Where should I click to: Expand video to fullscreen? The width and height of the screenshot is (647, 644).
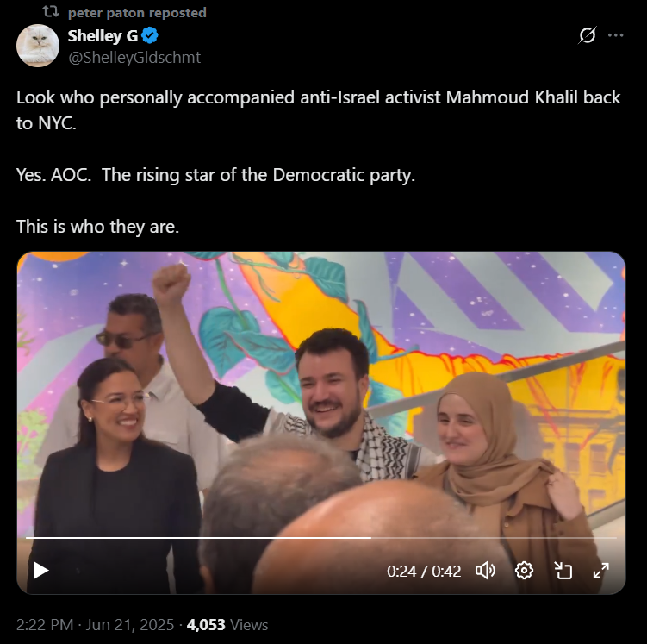(x=601, y=571)
